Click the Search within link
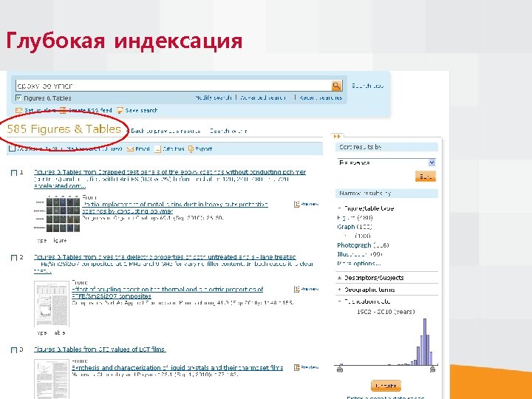Screen dimensions: 532x399 [228, 131]
